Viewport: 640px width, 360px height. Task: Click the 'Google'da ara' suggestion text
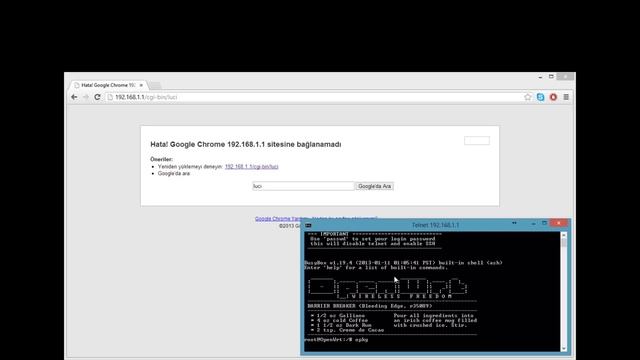(174, 173)
